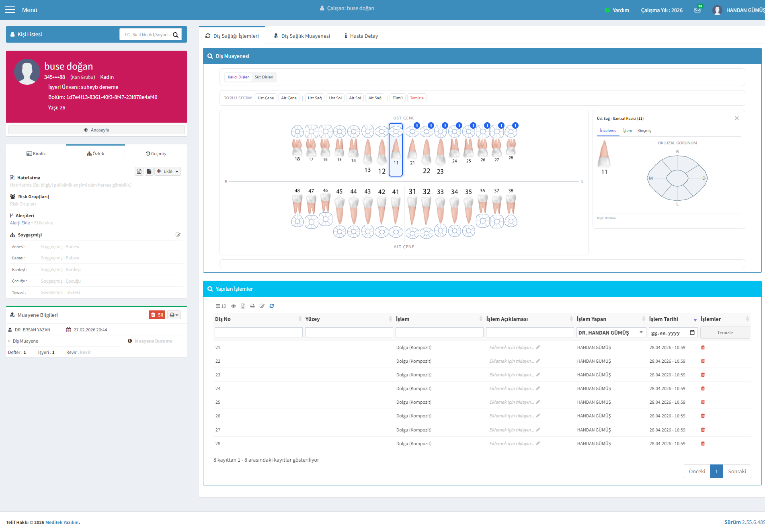Image resolution: width=765 pixels, height=532 pixels.
Task: Switch to Diş Sağlık Muayenesi tab
Action: (302, 36)
